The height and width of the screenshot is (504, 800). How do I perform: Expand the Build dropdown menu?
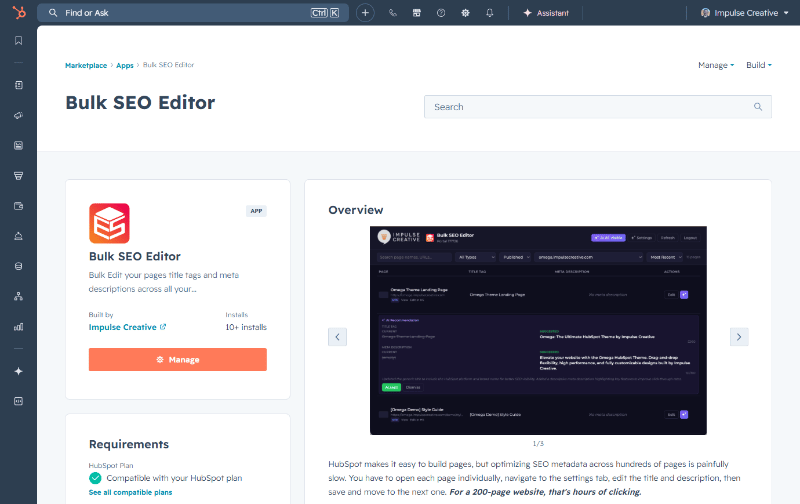pyautogui.click(x=759, y=65)
